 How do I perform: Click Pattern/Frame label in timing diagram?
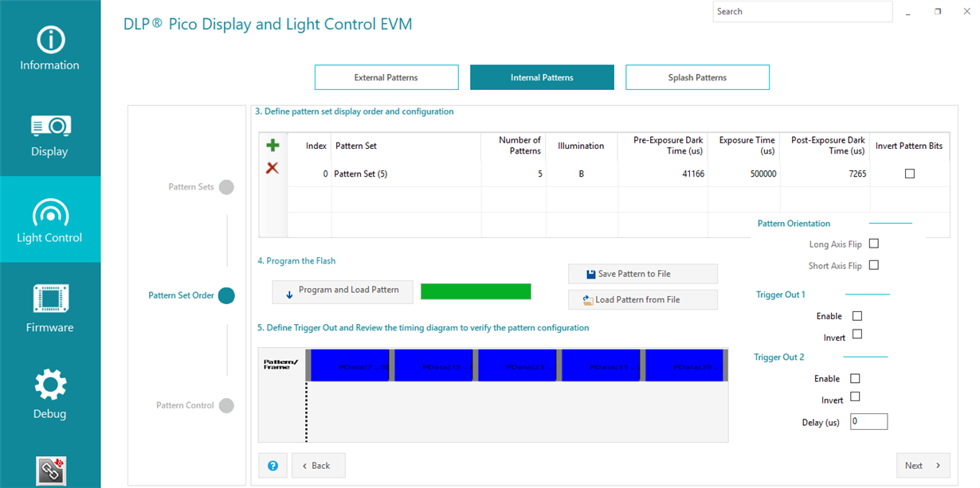(x=281, y=364)
